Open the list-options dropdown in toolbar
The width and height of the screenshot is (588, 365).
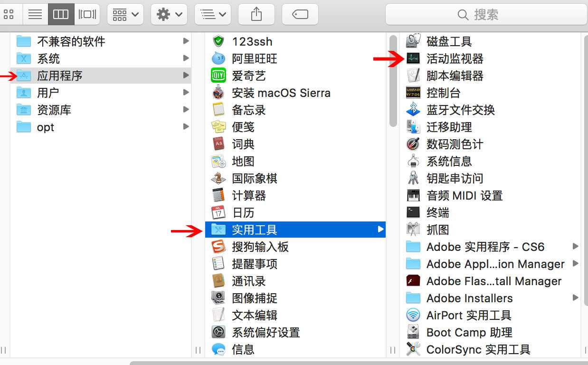pyautogui.click(x=213, y=14)
